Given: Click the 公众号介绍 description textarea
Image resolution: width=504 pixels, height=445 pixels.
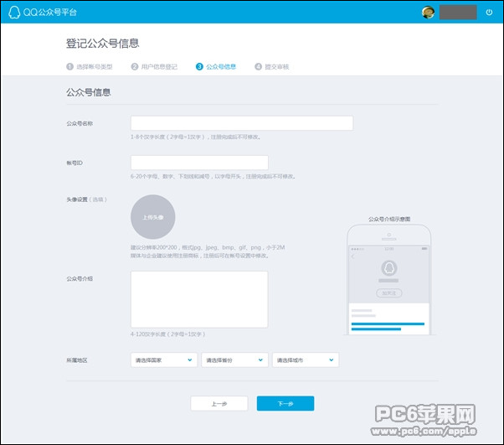Looking at the screenshot, I should (199, 299).
